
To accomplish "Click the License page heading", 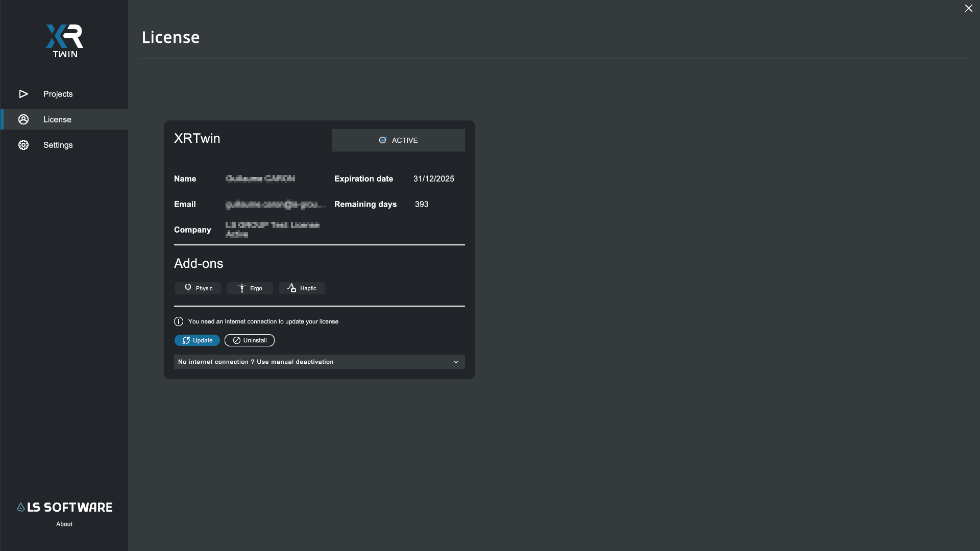I will tap(170, 37).
